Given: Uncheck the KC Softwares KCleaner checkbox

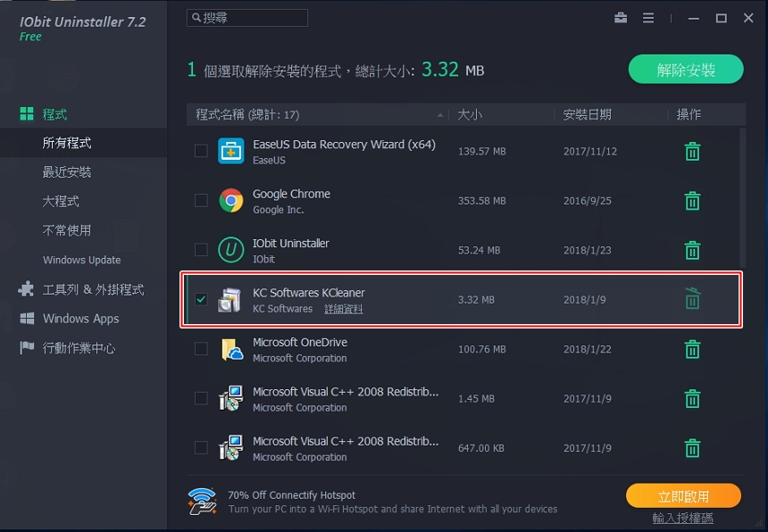Looking at the screenshot, I should (201, 299).
